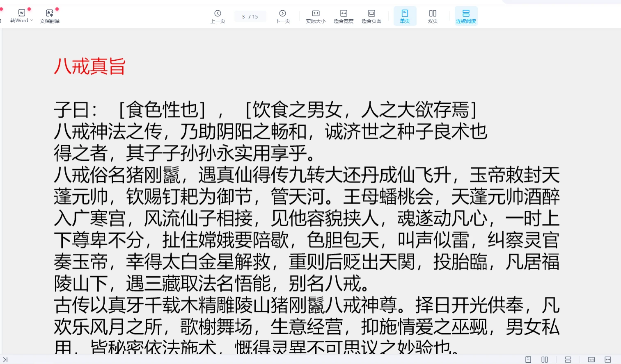621x364 pixels.
Task: Click the actual size (实际大小) icon
Action: coord(316,16)
